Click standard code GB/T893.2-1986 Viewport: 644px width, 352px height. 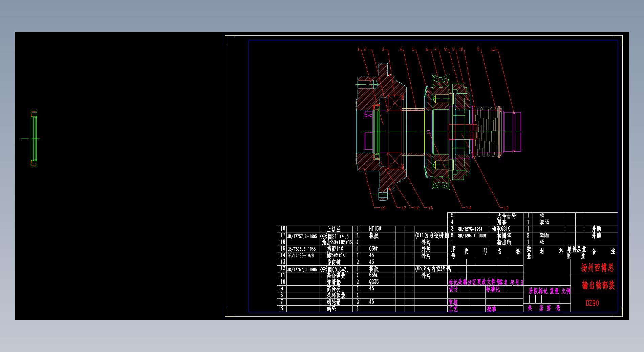tap(301, 249)
